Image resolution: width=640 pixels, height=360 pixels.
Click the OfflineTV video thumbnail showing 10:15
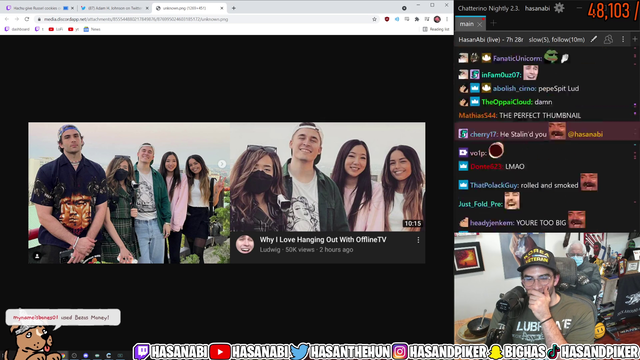[x=327, y=177]
